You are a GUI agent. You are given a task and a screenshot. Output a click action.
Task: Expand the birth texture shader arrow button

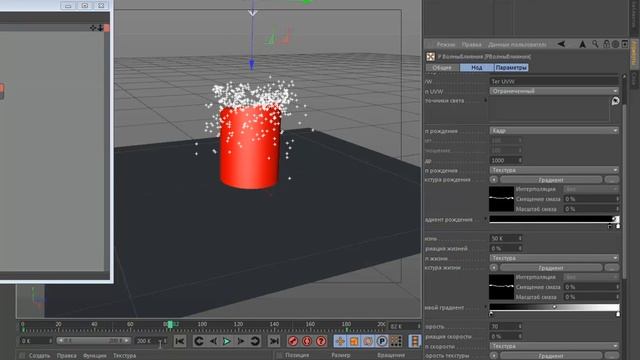coord(494,180)
